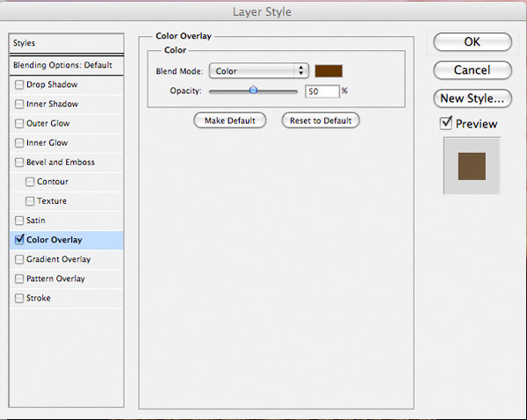527x420 pixels.
Task: Select the Stroke row label
Action: pyautogui.click(x=39, y=298)
